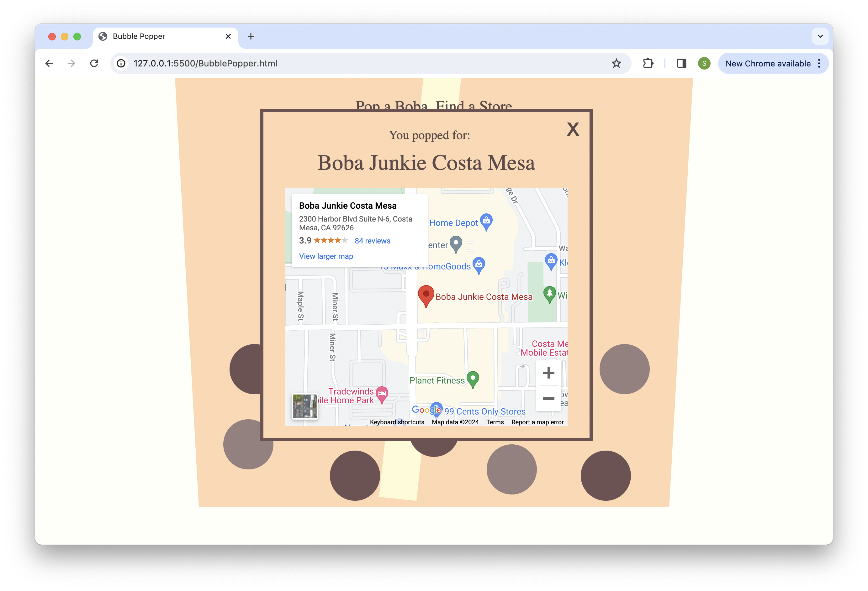
Task: Click the red Boba Junkie map marker
Action: pyautogui.click(x=426, y=295)
